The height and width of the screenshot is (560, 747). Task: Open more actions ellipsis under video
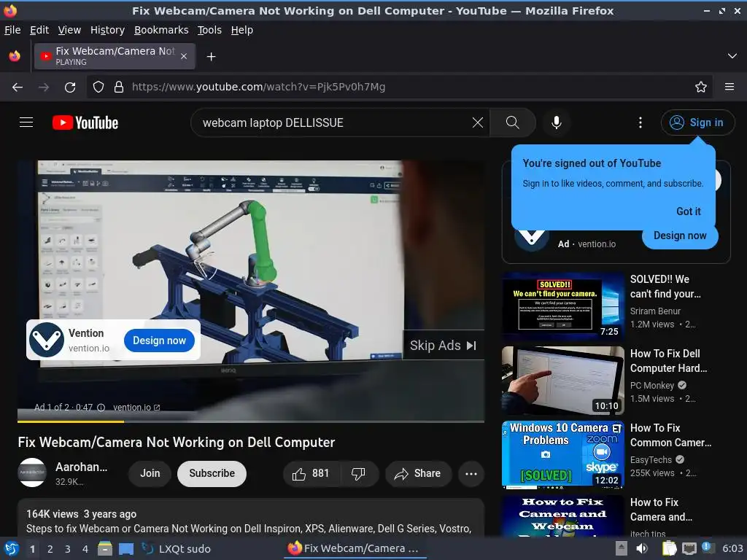[x=471, y=473]
